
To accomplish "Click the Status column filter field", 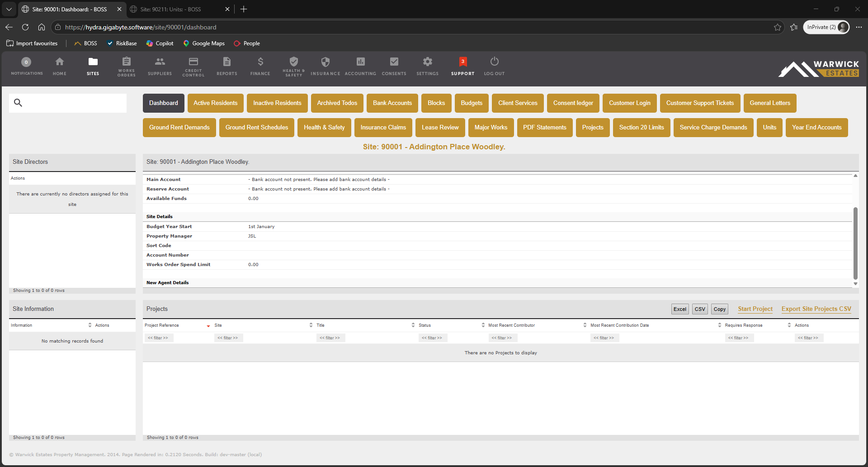I will [433, 338].
